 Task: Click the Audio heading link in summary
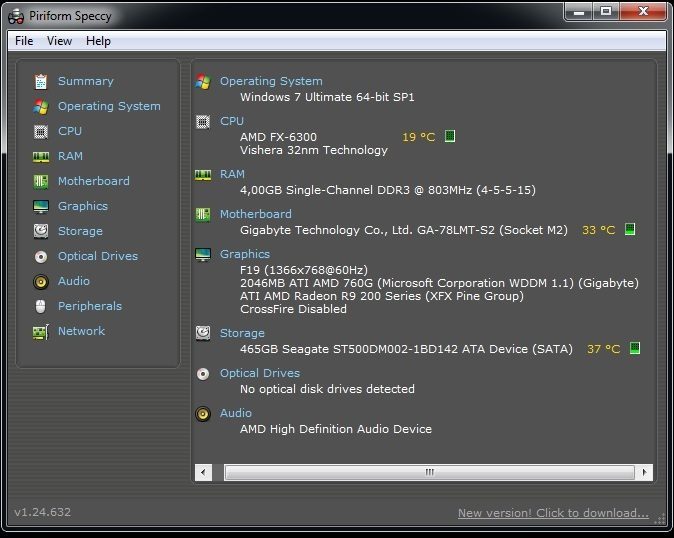click(x=236, y=413)
